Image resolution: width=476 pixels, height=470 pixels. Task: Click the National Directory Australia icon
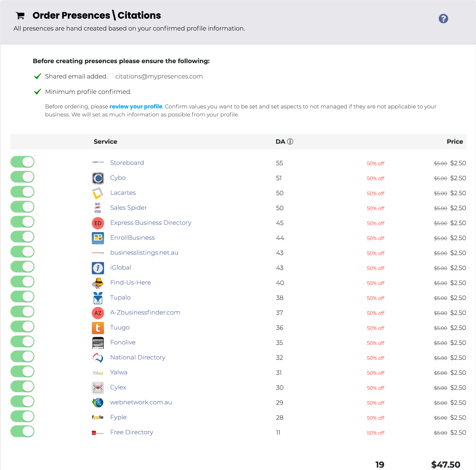[98, 358]
